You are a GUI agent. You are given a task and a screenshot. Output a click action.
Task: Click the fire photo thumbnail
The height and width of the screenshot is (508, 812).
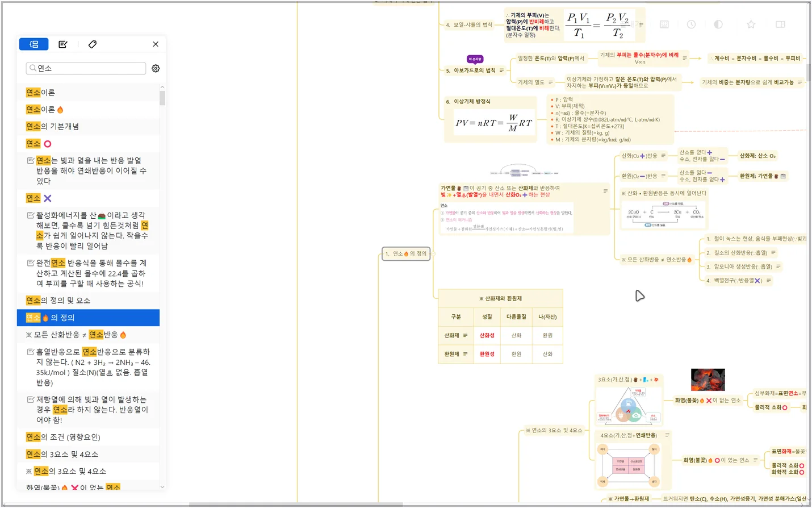pyautogui.click(x=708, y=380)
